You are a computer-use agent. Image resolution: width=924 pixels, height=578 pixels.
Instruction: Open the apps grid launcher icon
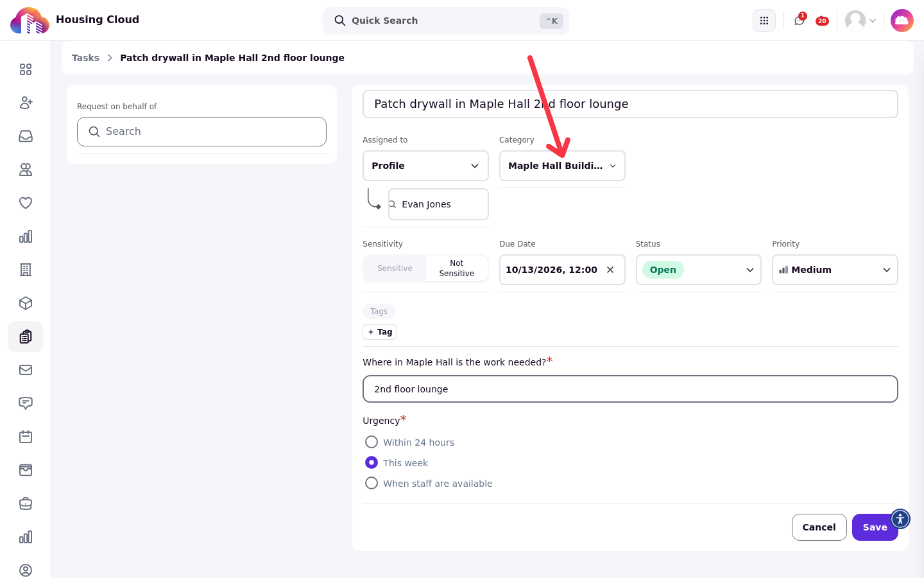click(x=764, y=21)
